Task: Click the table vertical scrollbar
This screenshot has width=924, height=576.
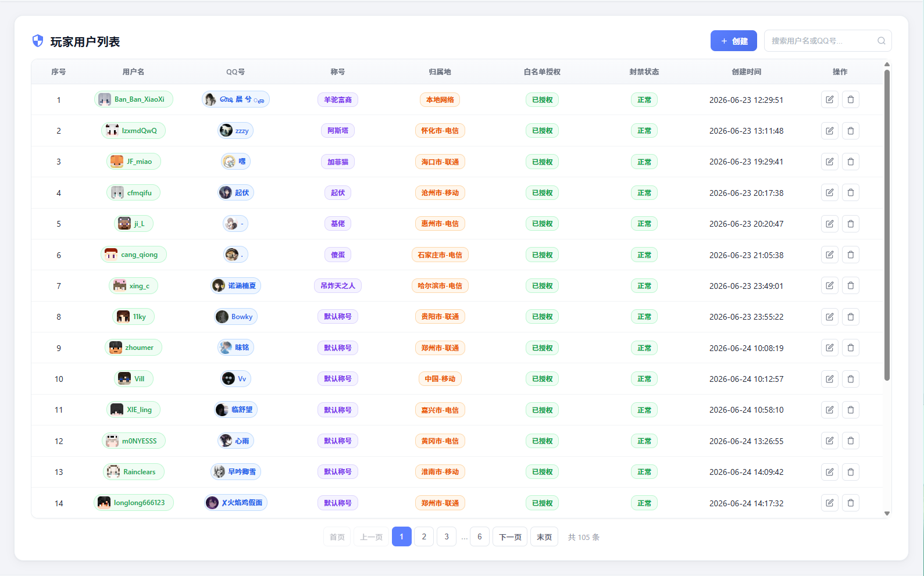Action: point(887,225)
